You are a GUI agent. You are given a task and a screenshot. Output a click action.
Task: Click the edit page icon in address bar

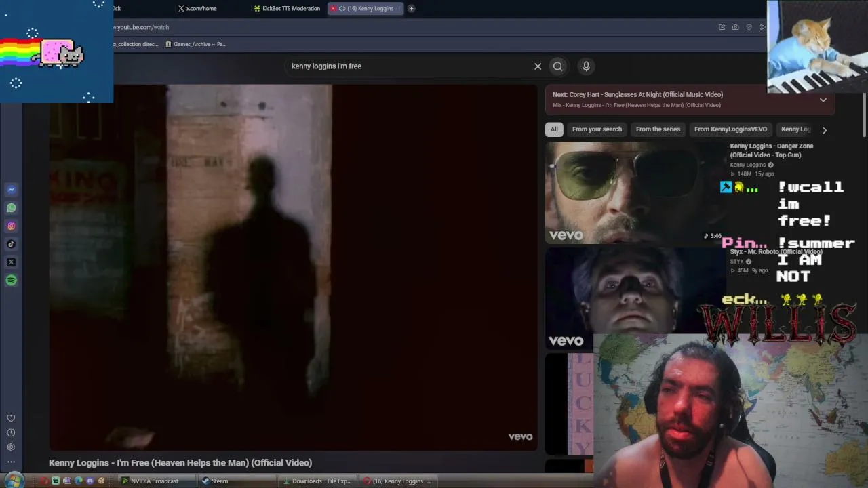(722, 27)
